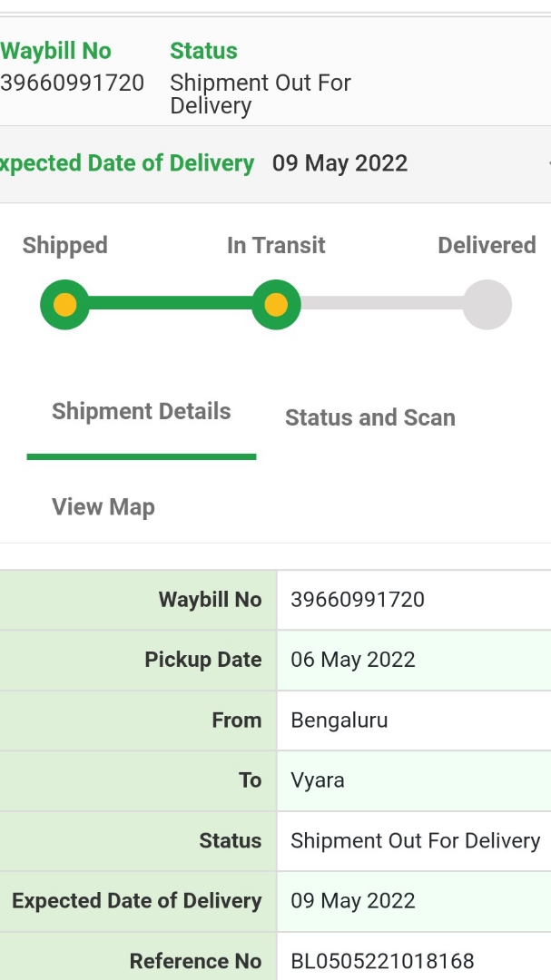Click 09 May 2022 in the details table
Screen dimensions: 551x980
353,901
